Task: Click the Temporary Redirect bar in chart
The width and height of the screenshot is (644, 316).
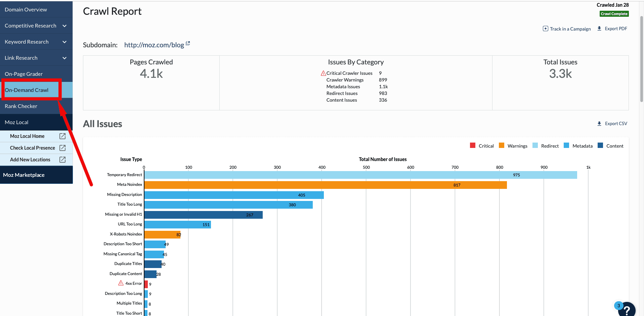Action: tap(360, 175)
